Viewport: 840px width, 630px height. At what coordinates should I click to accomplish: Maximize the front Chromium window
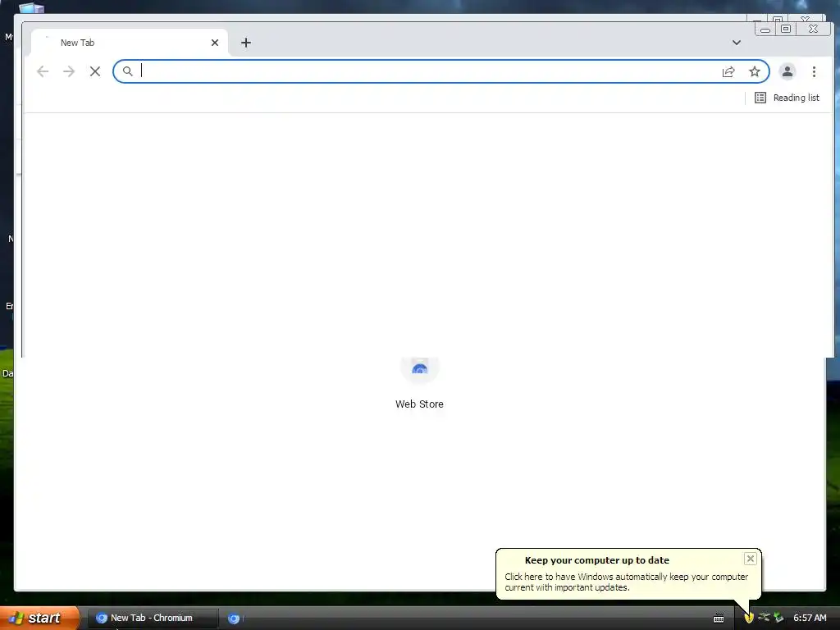786,29
